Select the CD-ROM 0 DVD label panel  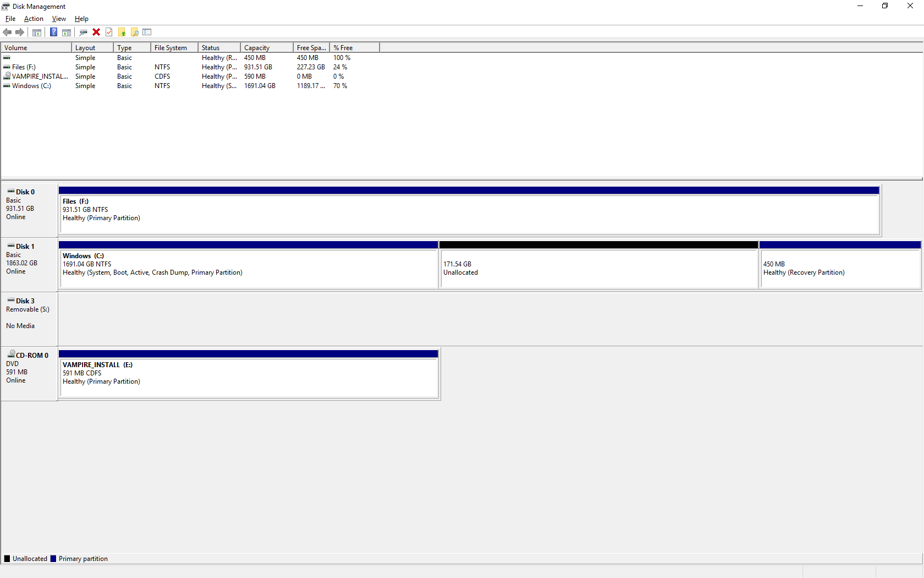29,373
